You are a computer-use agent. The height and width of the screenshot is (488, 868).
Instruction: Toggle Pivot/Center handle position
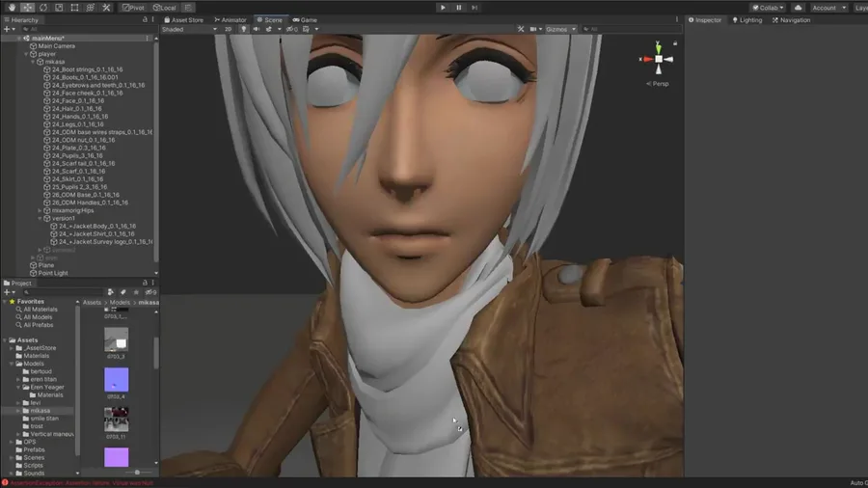tap(133, 8)
